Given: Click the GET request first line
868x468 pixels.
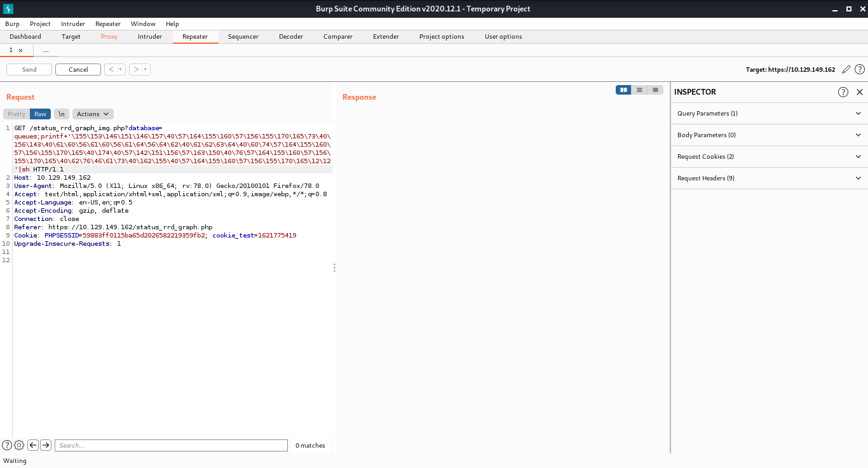Looking at the screenshot, I should pyautogui.click(x=88, y=128).
